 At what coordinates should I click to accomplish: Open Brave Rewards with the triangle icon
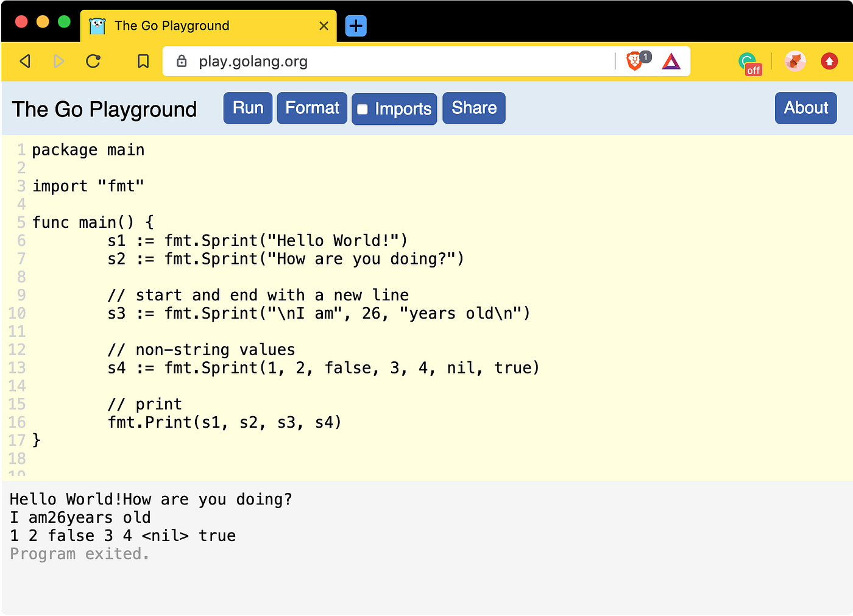tap(671, 60)
